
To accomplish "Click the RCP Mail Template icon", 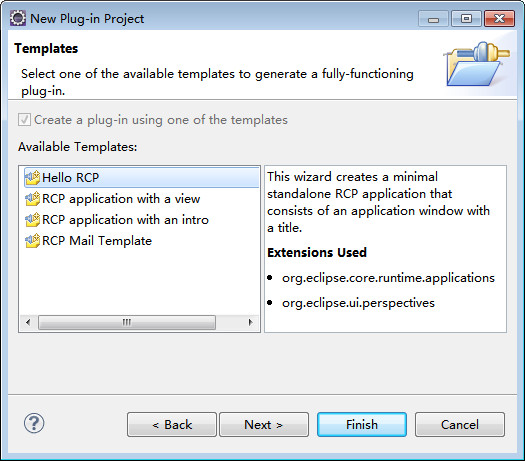I will tap(32, 241).
